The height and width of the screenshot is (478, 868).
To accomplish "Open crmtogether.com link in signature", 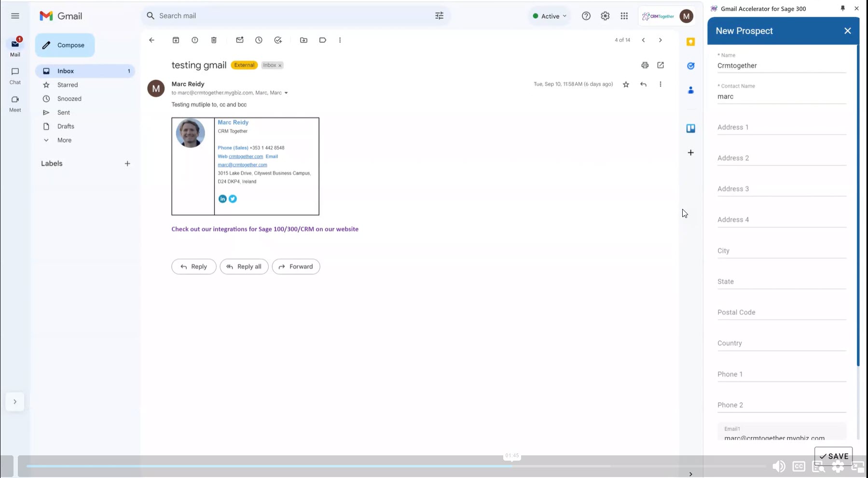I will (x=246, y=156).
